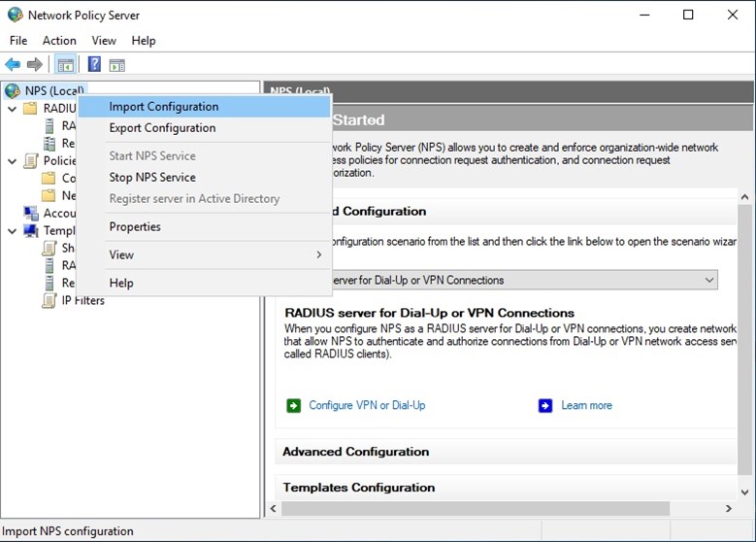Collapse the Templates tree node chevron
Image resolution: width=756 pixels, height=542 pixels.
point(12,231)
